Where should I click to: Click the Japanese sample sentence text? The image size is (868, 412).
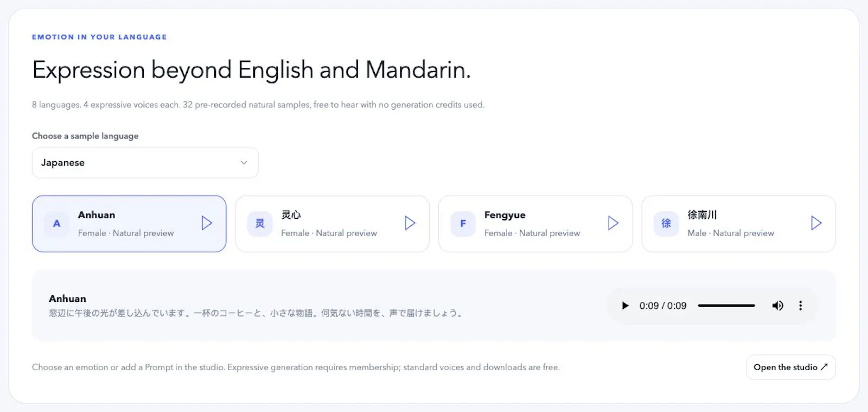tap(256, 313)
